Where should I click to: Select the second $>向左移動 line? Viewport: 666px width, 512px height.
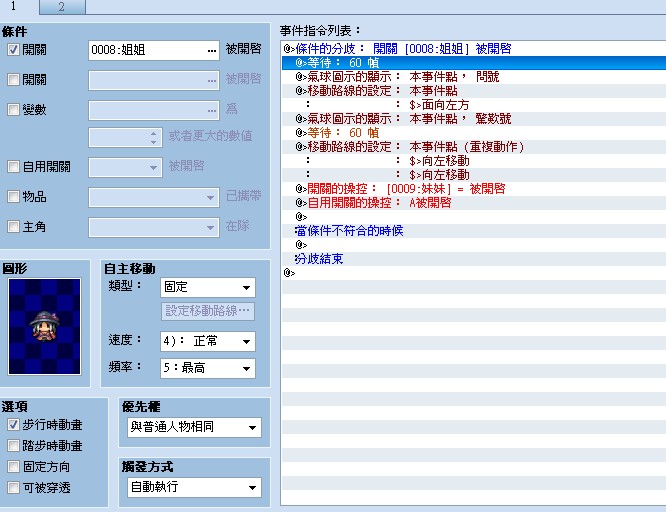[x=474, y=175]
